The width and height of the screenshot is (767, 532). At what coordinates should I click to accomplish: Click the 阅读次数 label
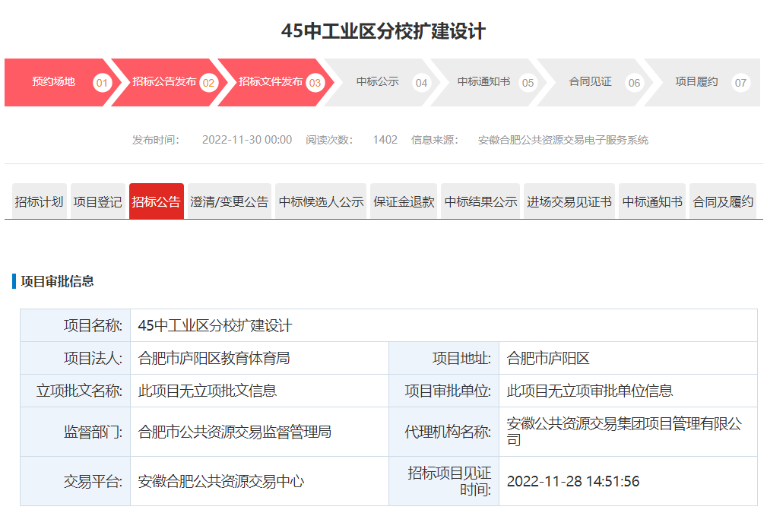pos(329,140)
